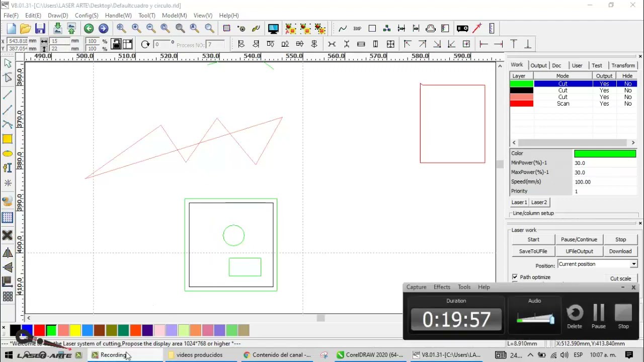Click the Cut scale button
The width and height of the screenshot is (644, 362).
[x=620, y=279]
